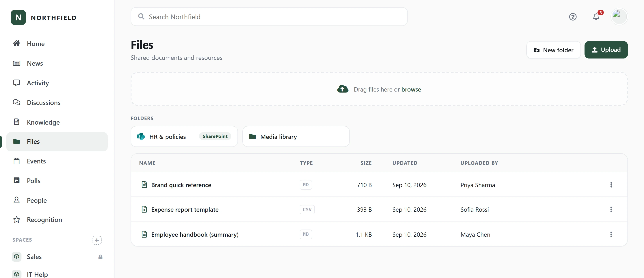This screenshot has height=278, width=644.
Task: Click the SharePoint logo icon on HR folder
Action: [141, 136]
